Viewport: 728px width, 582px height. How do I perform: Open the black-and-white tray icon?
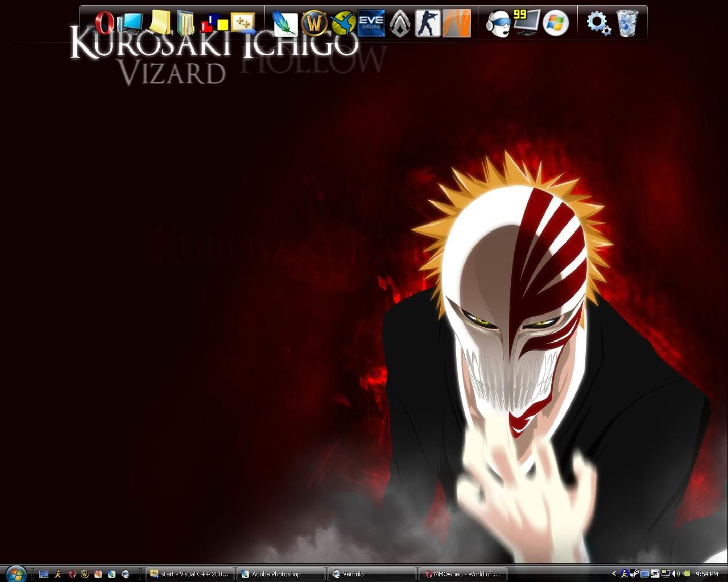(x=655, y=573)
